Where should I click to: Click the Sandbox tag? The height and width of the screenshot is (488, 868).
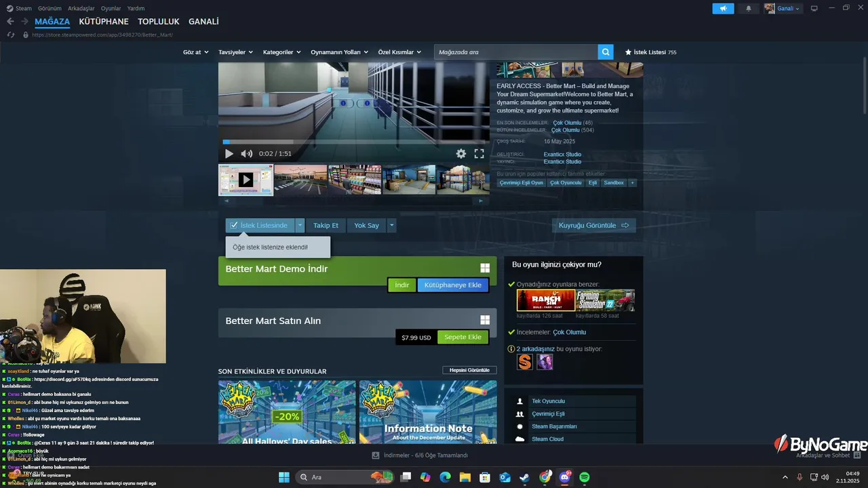pos(614,183)
